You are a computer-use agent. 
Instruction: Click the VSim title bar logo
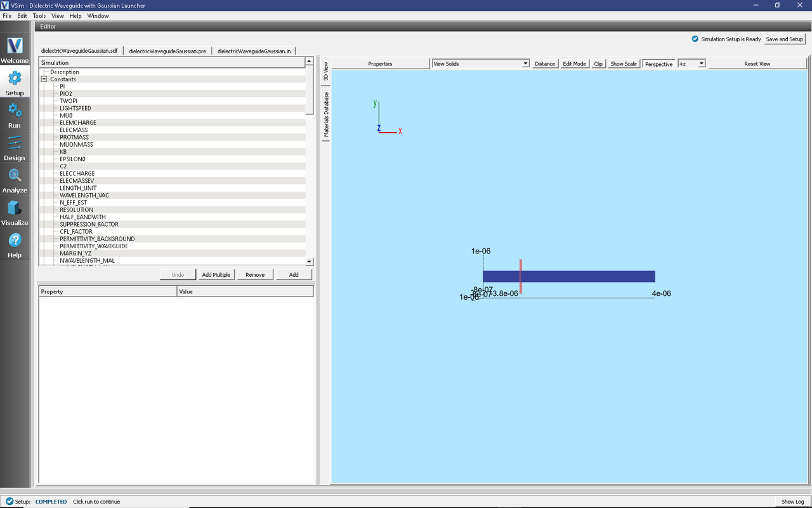coord(5,5)
